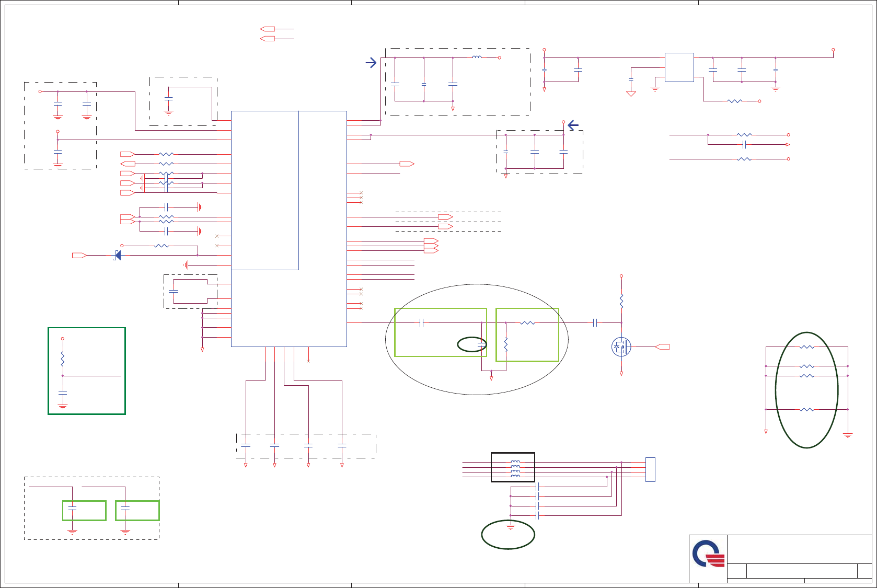Select the ground symbol right of the resistor oval
This screenshot has height=588, width=877.
[848, 435]
